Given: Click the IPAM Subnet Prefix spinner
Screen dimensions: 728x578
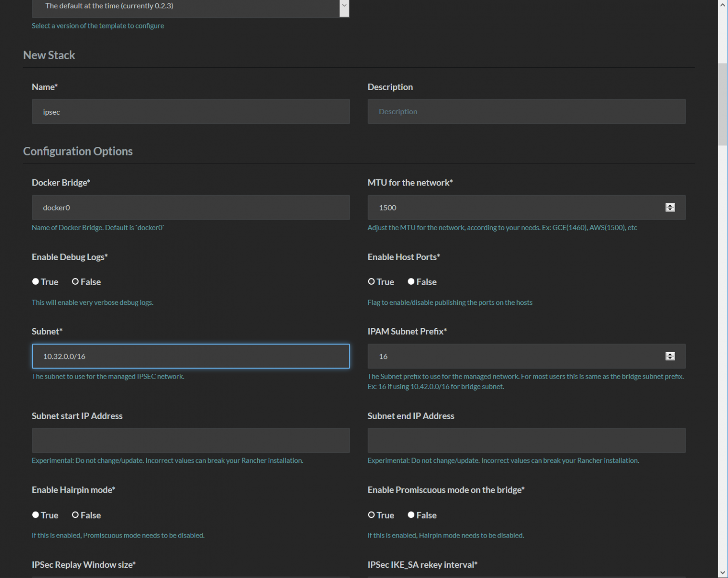Looking at the screenshot, I should (670, 356).
